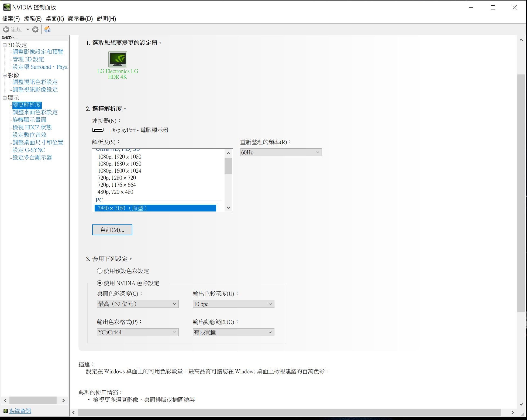Click the main pane horizontal scroll-right arrow
Screen dimensions: 527x420
[x=513, y=412]
